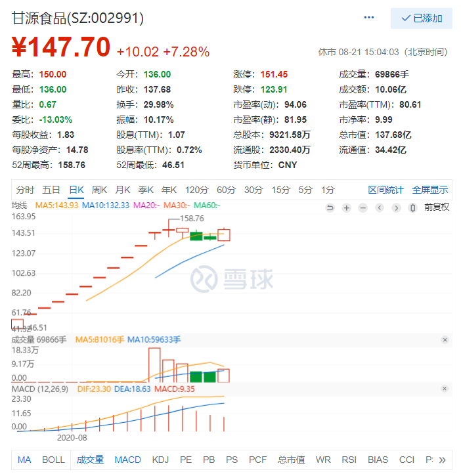Zoom in the chart with plus icon
Image resolution: width=461 pixels, height=476 pixels.
pos(346,207)
